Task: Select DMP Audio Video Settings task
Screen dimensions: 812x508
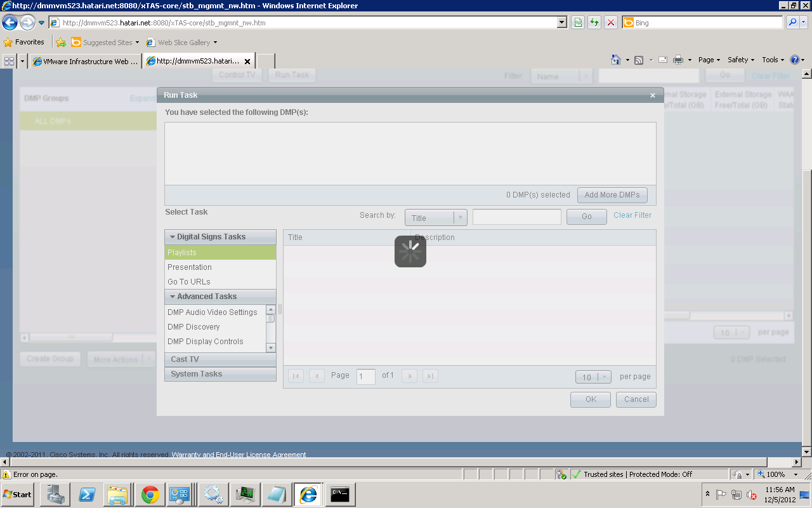Action: (x=214, y=312)
